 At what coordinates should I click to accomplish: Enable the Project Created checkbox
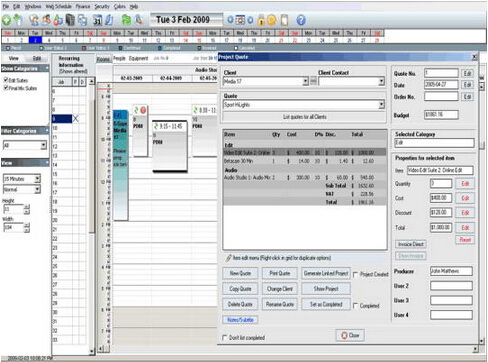(355, 274)
